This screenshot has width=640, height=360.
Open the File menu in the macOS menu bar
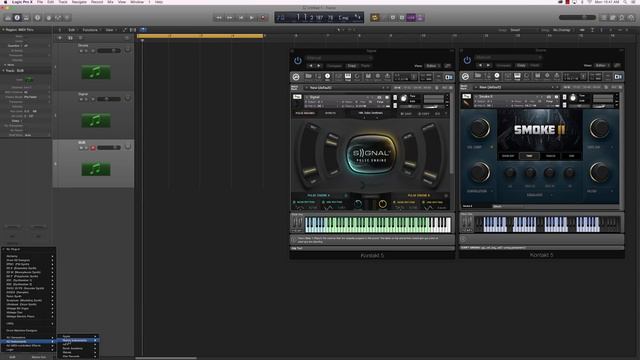tap(40, 2)
